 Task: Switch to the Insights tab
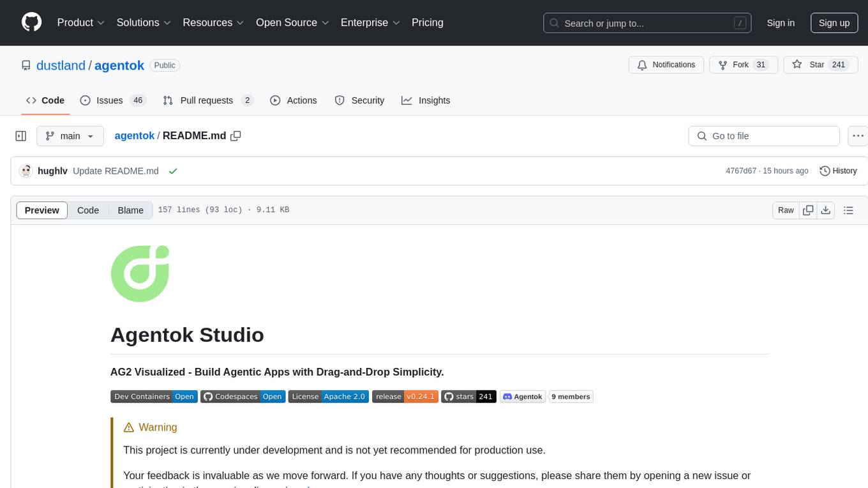pos(426,100)
